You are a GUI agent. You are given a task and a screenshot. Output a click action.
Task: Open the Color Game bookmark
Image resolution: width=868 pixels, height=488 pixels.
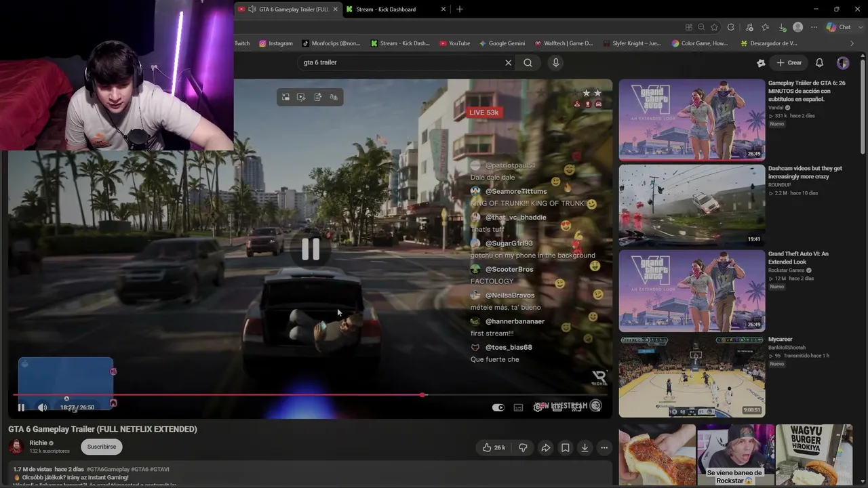pyautogui.click(x=699, y=43)
